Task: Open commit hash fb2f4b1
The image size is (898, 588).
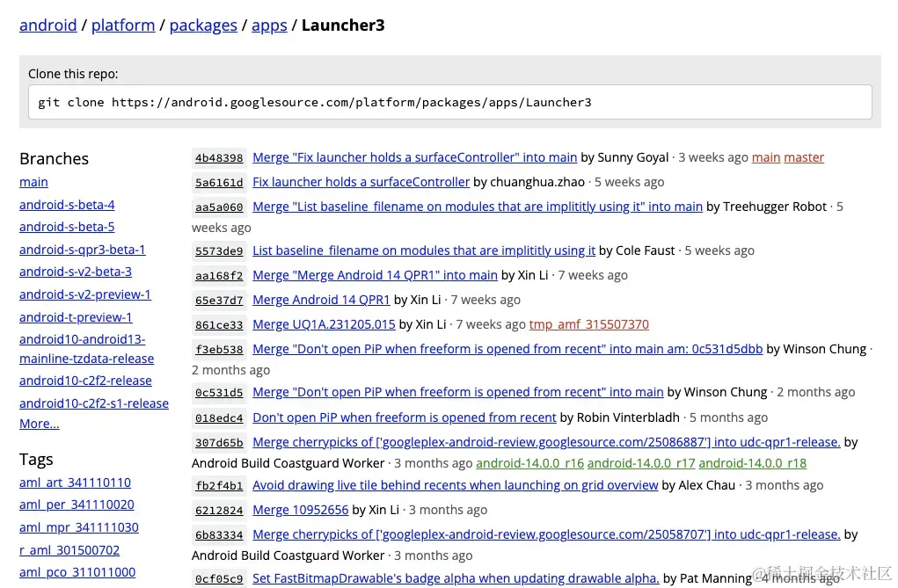Action: pos(219,485)
